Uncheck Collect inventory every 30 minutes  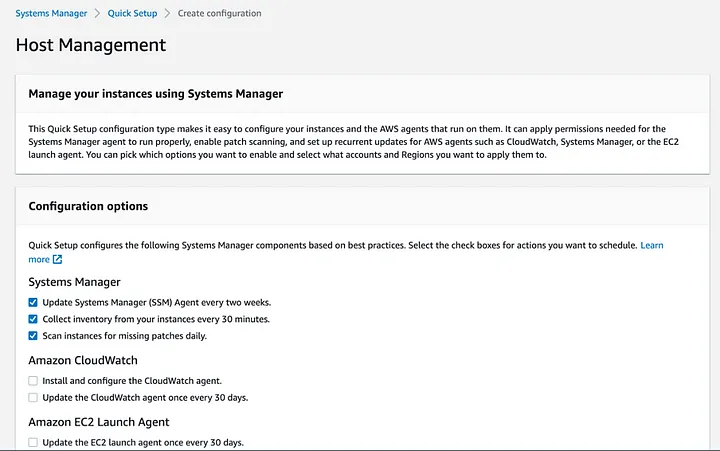(33, 319)
